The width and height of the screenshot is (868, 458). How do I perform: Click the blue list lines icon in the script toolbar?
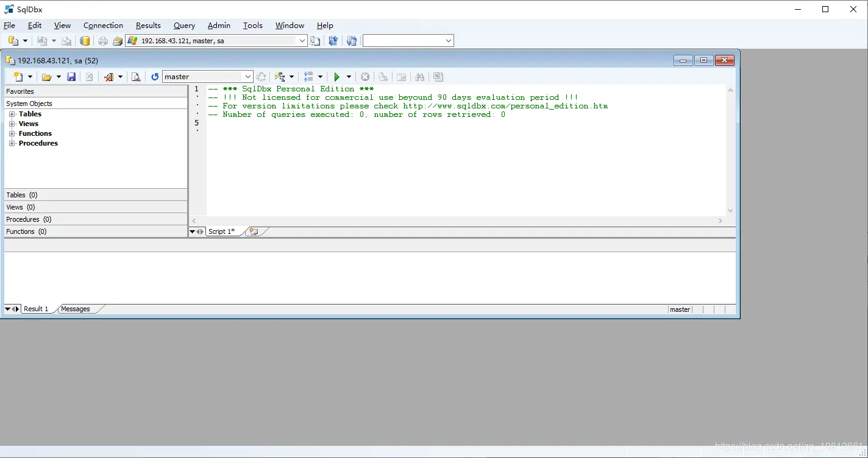click(308, 77)
